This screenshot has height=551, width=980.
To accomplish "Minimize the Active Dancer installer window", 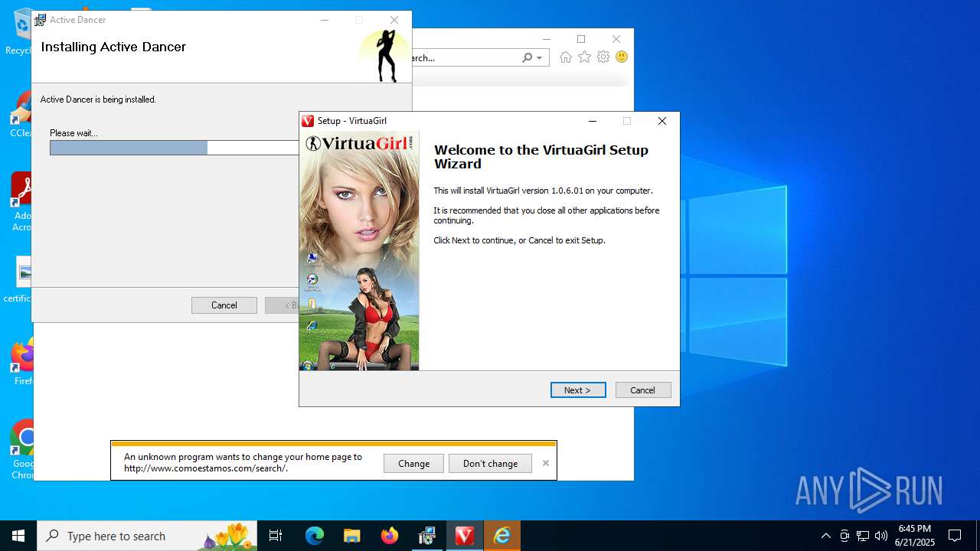I will click(x=325, y=20).
